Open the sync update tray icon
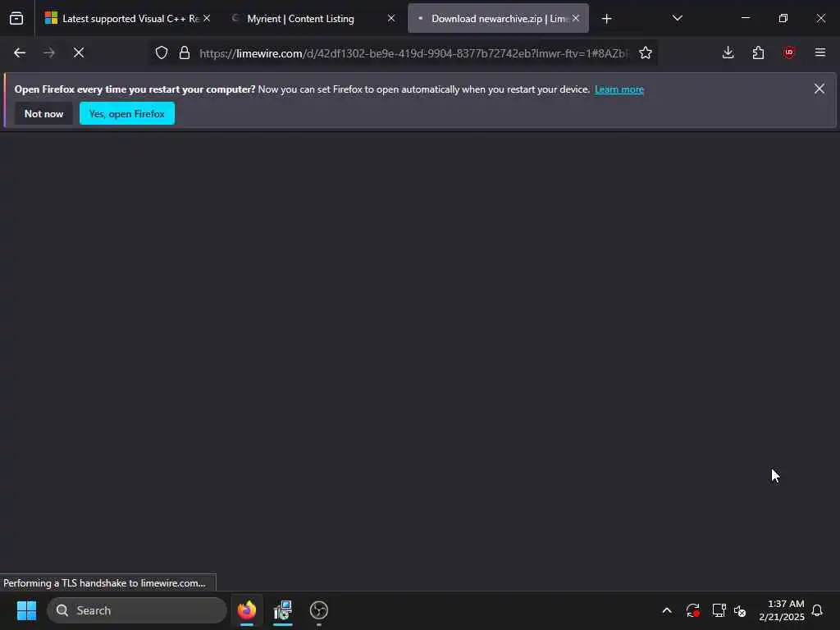This screenshot has width=840, height=630. (692, 610)
